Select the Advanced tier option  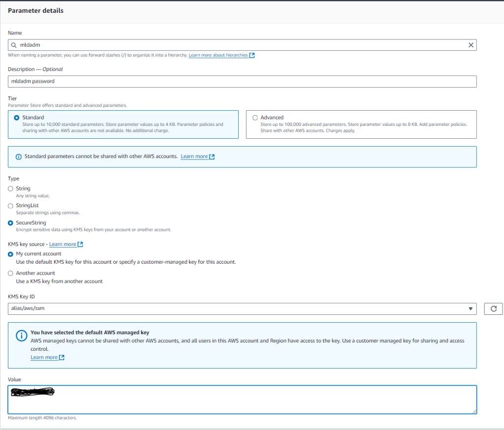point(255,118)
